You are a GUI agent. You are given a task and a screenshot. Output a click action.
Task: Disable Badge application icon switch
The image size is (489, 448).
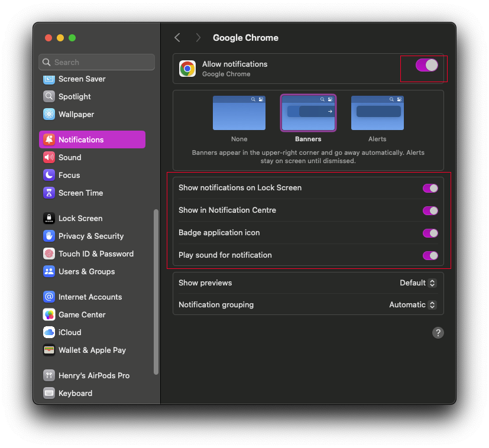[430, 233]
